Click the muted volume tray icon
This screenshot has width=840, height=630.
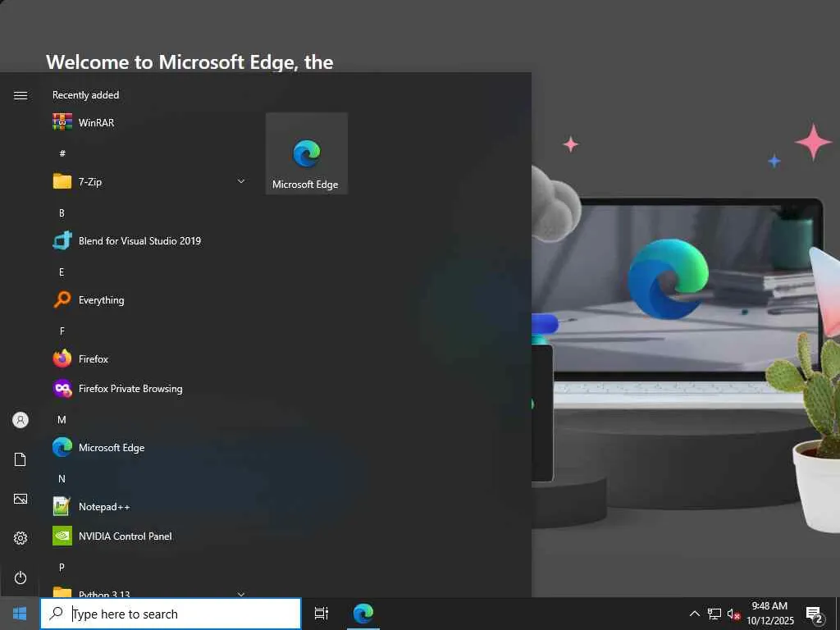point(733,614)
